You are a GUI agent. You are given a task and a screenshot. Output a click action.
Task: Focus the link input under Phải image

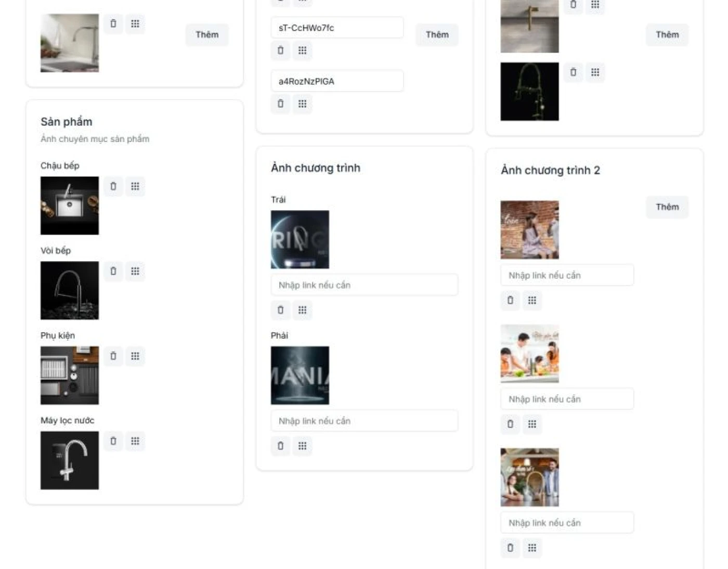click(365, 421)
